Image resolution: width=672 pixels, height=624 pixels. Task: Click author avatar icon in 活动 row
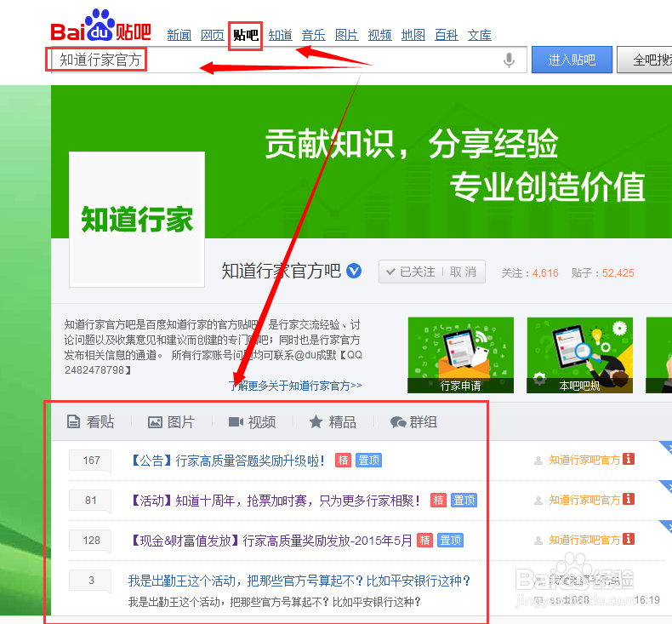tap(538, 501)
